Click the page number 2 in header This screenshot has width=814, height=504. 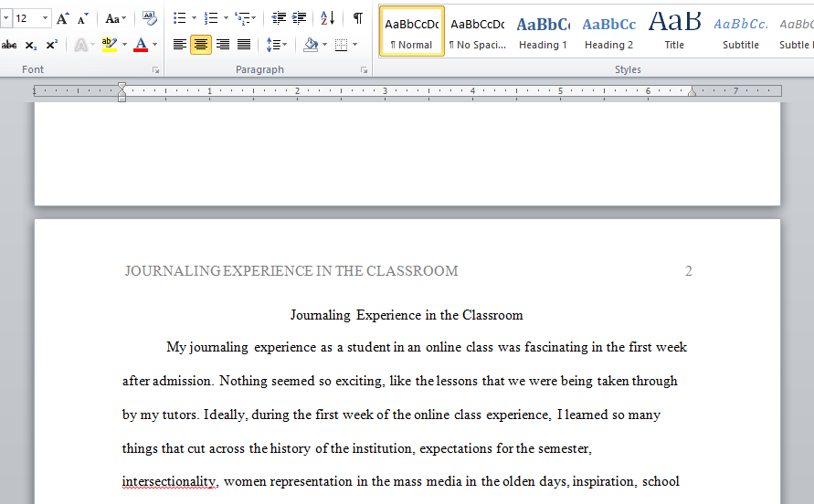[688, 271]
